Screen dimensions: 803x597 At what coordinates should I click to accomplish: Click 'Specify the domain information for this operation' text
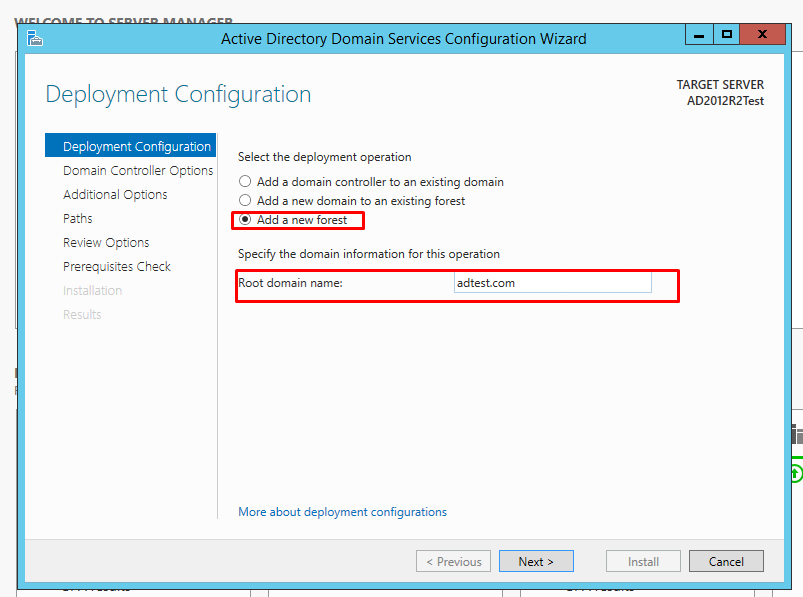coord(369,254)
